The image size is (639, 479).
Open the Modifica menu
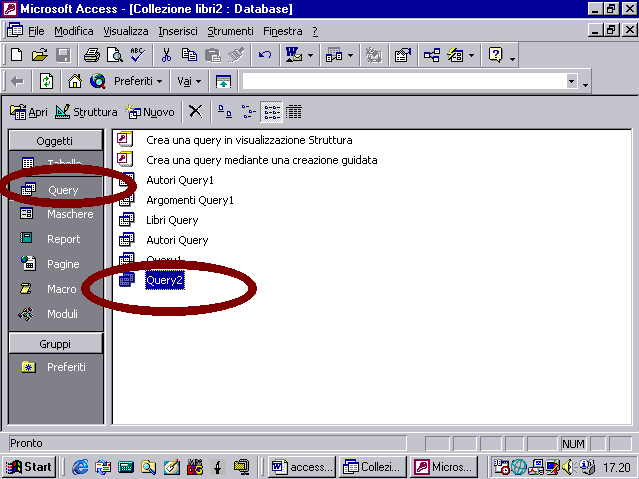pyautogui.click(x=74, y=31)
